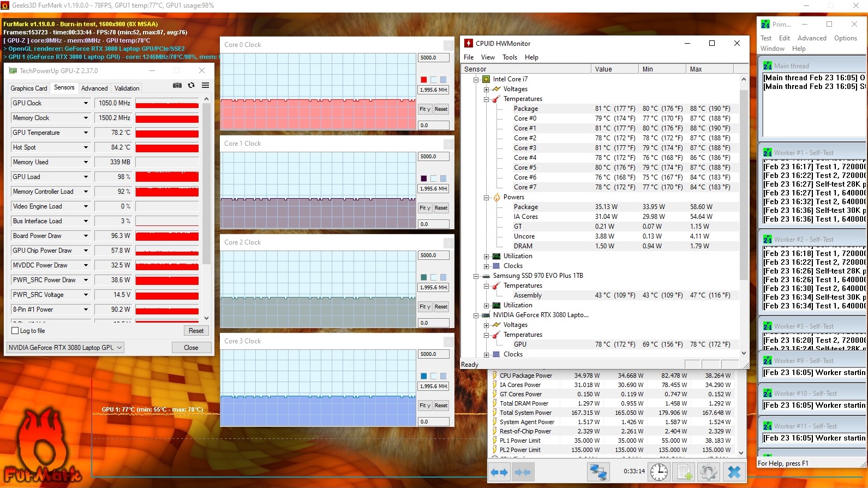Click the 5000.0 max field in Core 0 Clock
The width and height of the screenshot is (868, 488).
pos(434,58)
